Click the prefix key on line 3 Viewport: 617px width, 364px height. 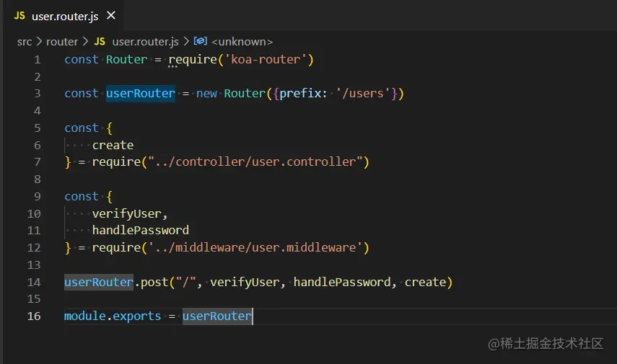pyautogui.click(x=300, y=94)
